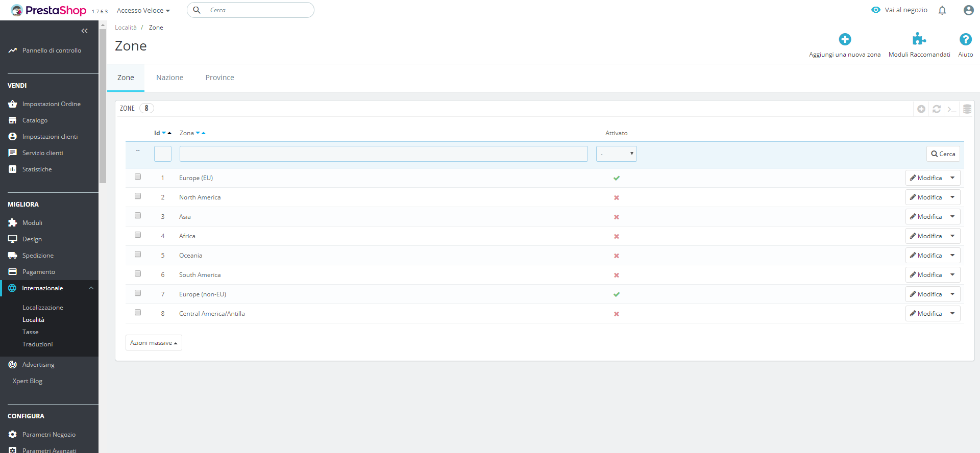This screenshot has width=980, height=453.
Task: Tick the Oceania row checkbox
Action: tap(138, 254)
